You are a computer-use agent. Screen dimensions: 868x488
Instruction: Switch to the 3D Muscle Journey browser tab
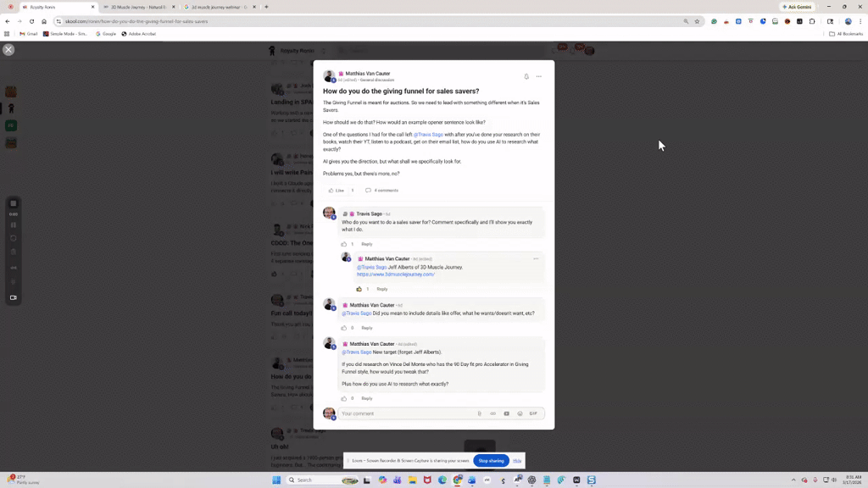tap(138, 7)
